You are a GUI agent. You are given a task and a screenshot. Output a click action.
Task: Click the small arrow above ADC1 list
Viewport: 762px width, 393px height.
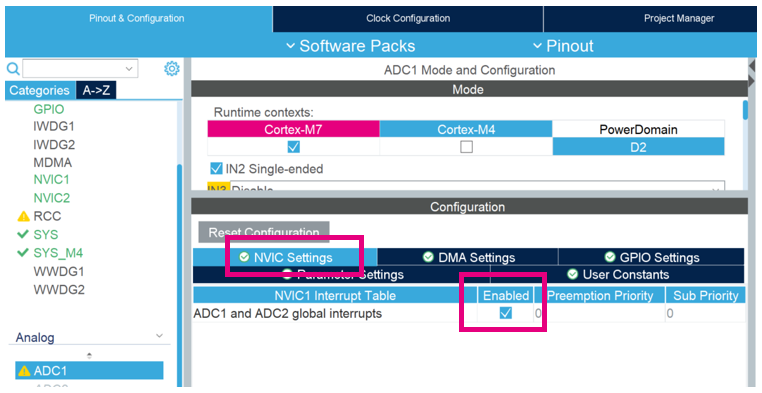pyautogui.click(x=89, y=356)
